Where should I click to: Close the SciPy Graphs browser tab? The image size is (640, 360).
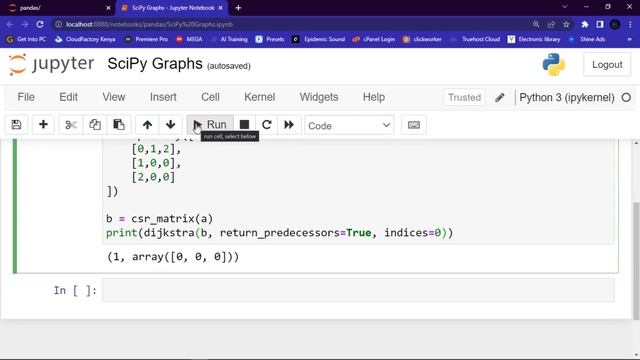[x=221, y=8]
